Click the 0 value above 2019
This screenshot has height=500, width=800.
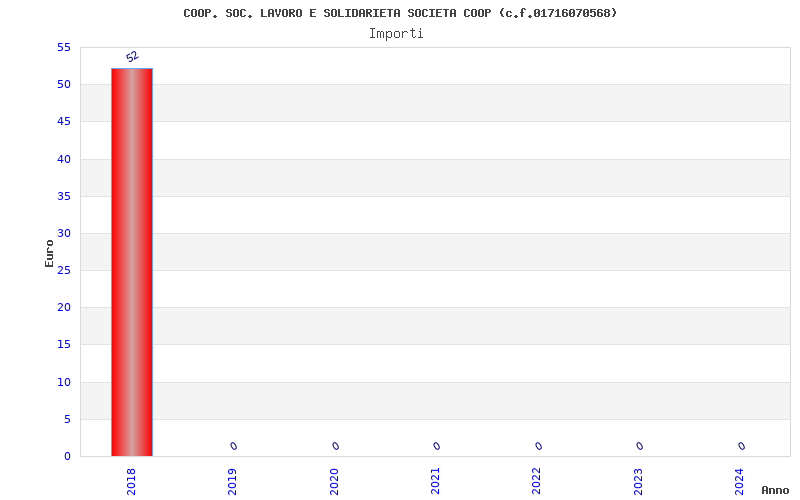coord(234,446)
